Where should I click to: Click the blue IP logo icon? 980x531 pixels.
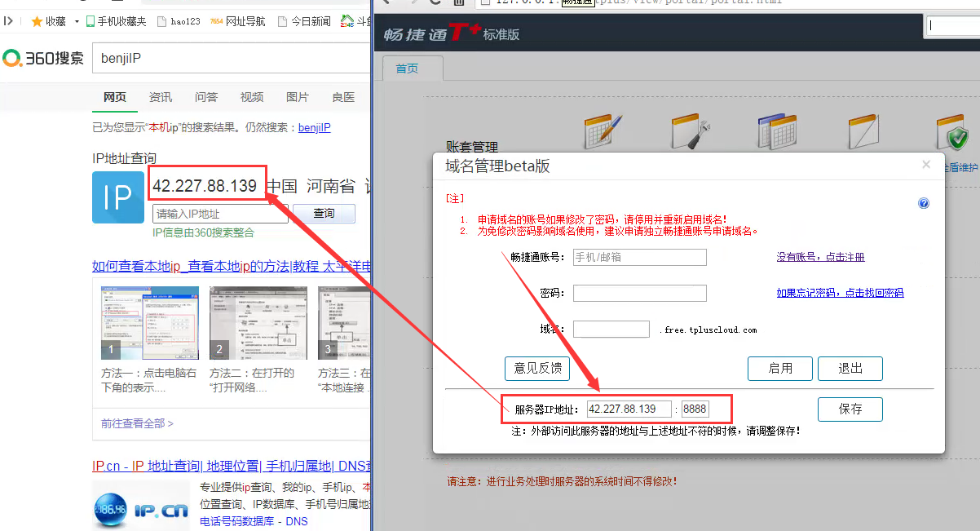pos(118,197)
